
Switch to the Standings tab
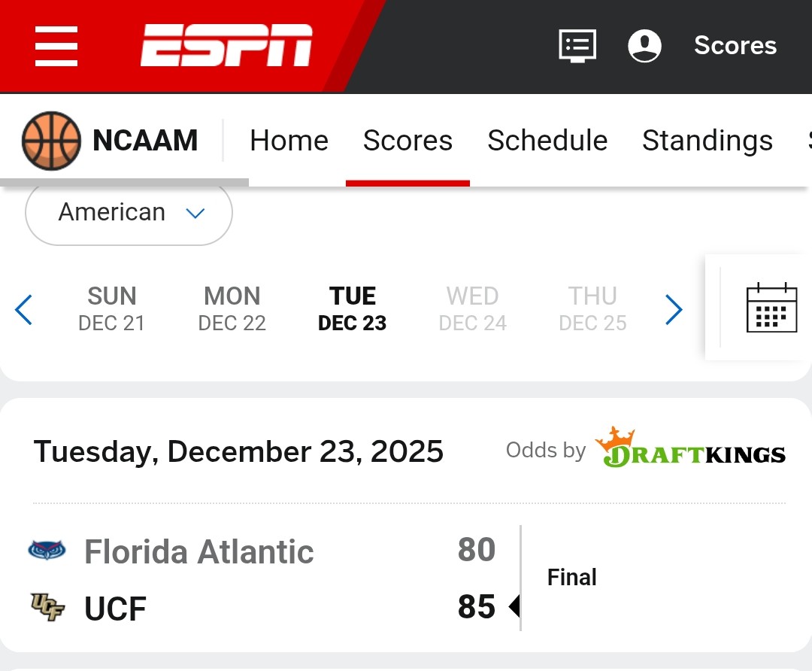707,141
